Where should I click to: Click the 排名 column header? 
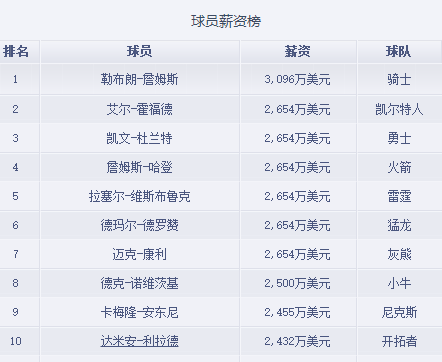[16, 52]
